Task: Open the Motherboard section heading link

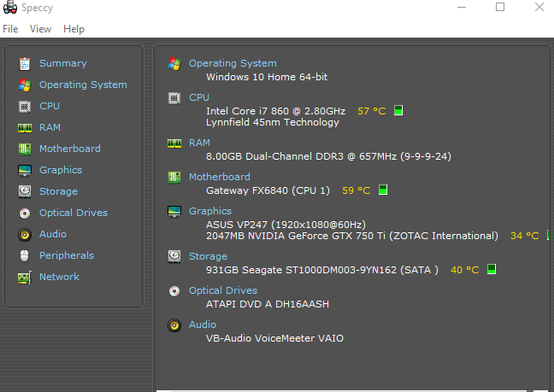Action: coord(219,177)
